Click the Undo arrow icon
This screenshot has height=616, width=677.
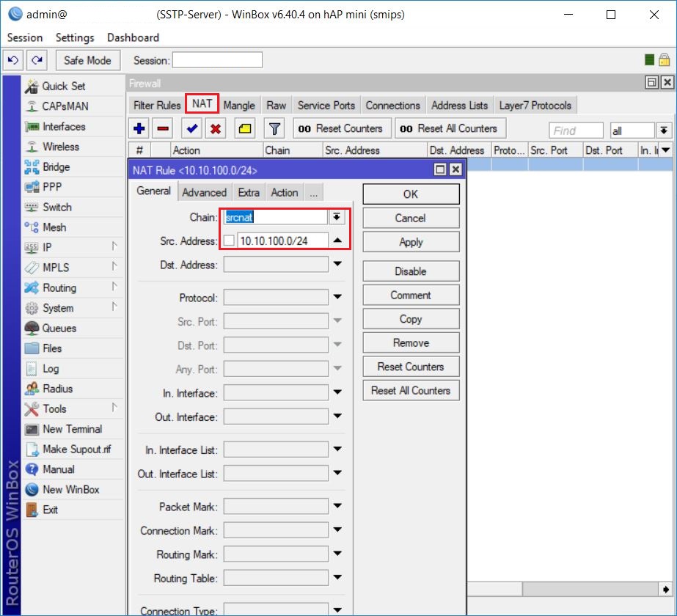click(x=13, y=60)
